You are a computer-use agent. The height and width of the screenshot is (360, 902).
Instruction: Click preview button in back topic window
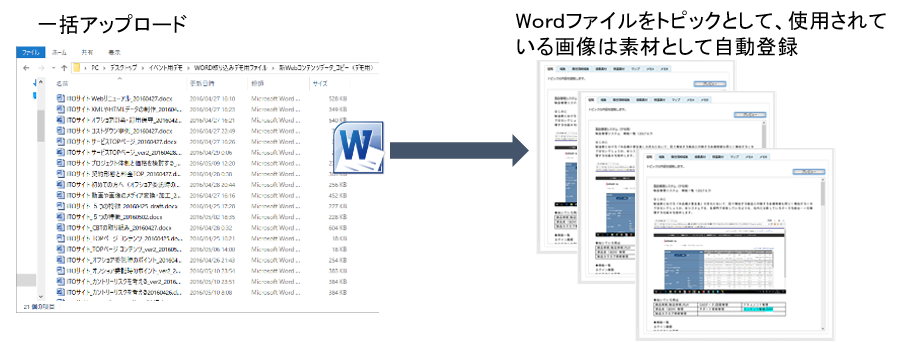710,84
